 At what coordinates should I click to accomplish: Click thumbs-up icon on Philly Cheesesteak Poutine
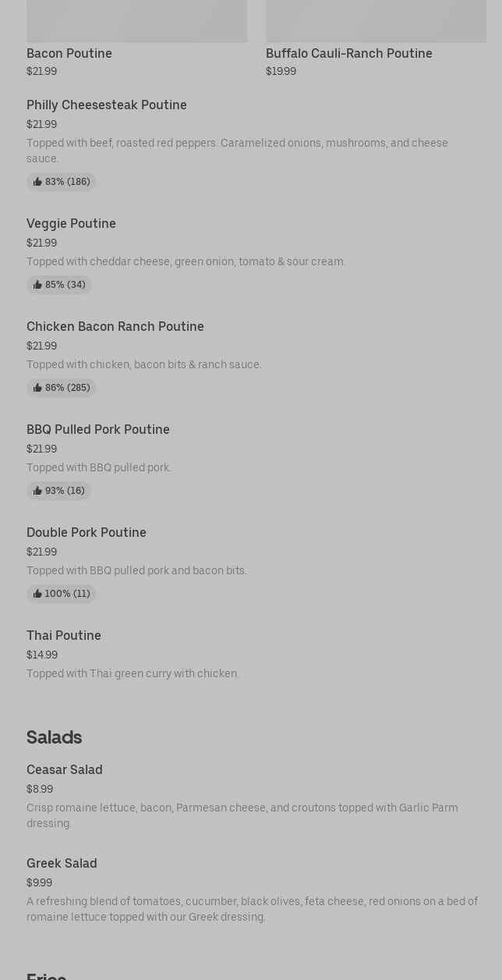click(x=37, y=182)
